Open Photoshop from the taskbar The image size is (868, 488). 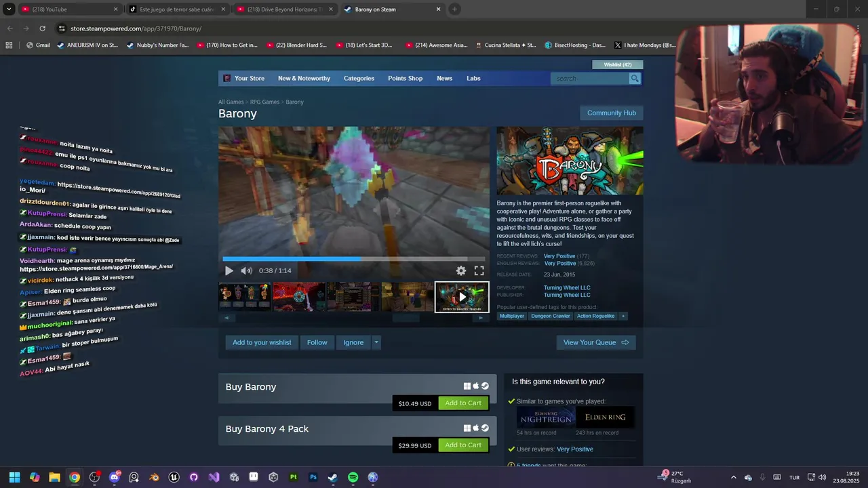click(x=313, y=477)
